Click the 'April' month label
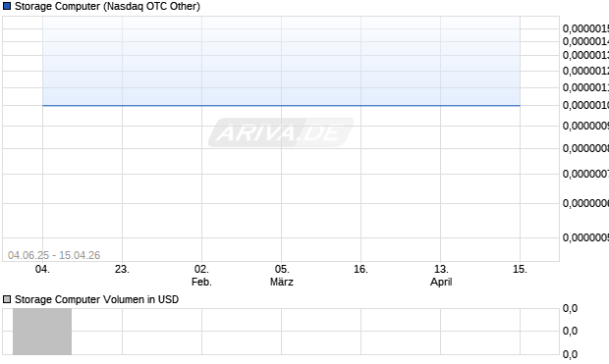 (441, 282)
